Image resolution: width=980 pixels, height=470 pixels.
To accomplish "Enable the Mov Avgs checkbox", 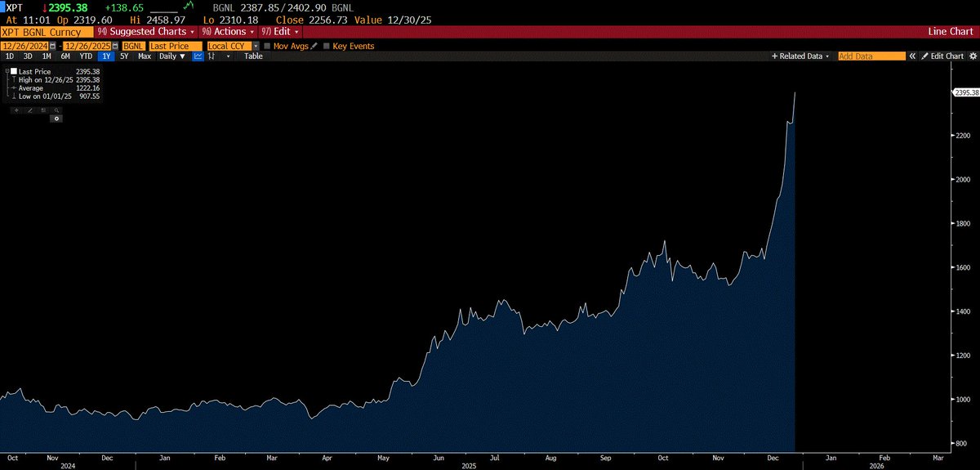I will (267, 46).
